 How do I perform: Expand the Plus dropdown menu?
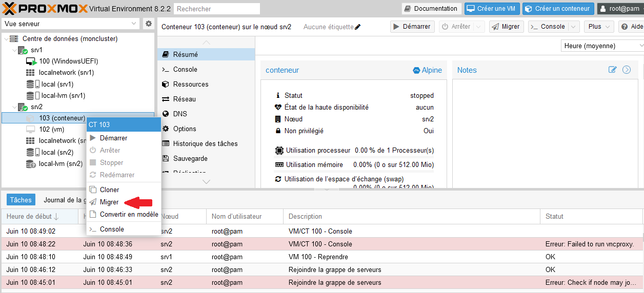coord(600,27)
